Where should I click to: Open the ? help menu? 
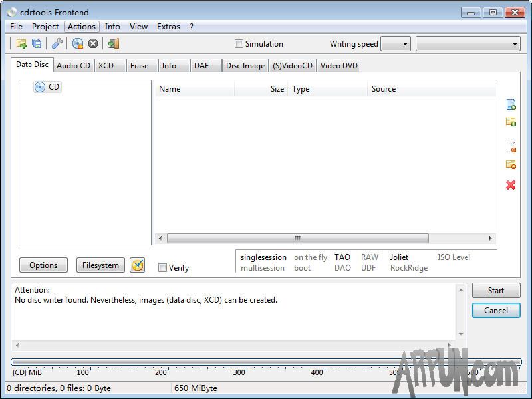(192, 27)
